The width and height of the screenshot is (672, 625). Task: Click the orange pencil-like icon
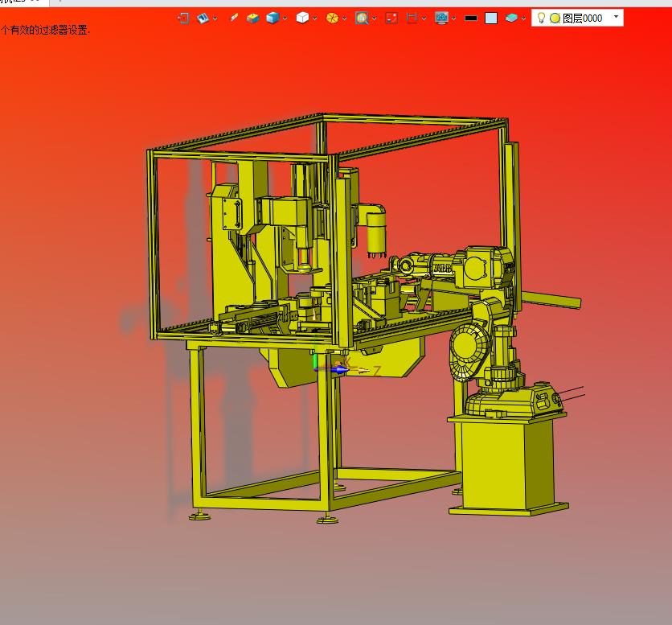point(234,18)
